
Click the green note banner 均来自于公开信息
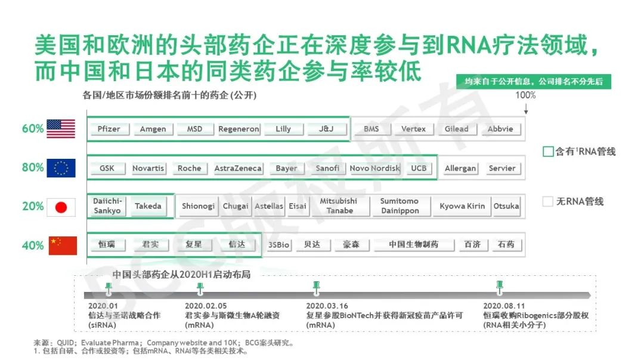[534, 81]
